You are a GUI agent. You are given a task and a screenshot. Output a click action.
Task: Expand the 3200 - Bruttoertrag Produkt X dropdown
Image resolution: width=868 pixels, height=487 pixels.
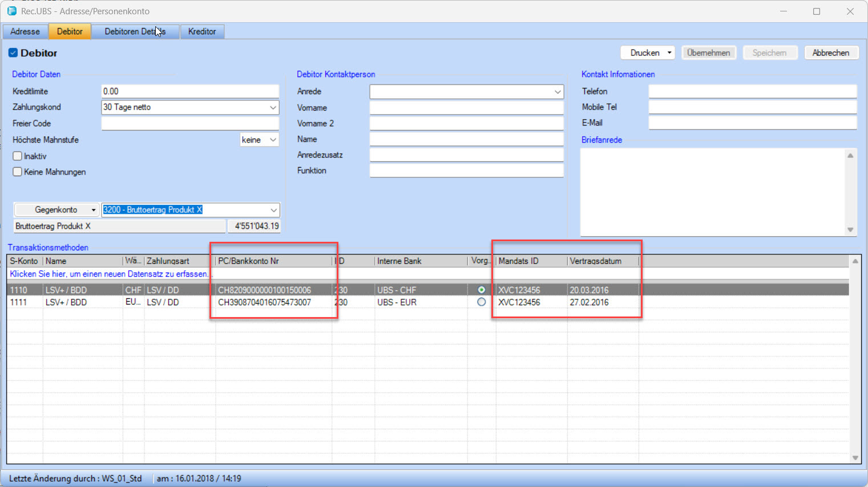pos(273,210)
